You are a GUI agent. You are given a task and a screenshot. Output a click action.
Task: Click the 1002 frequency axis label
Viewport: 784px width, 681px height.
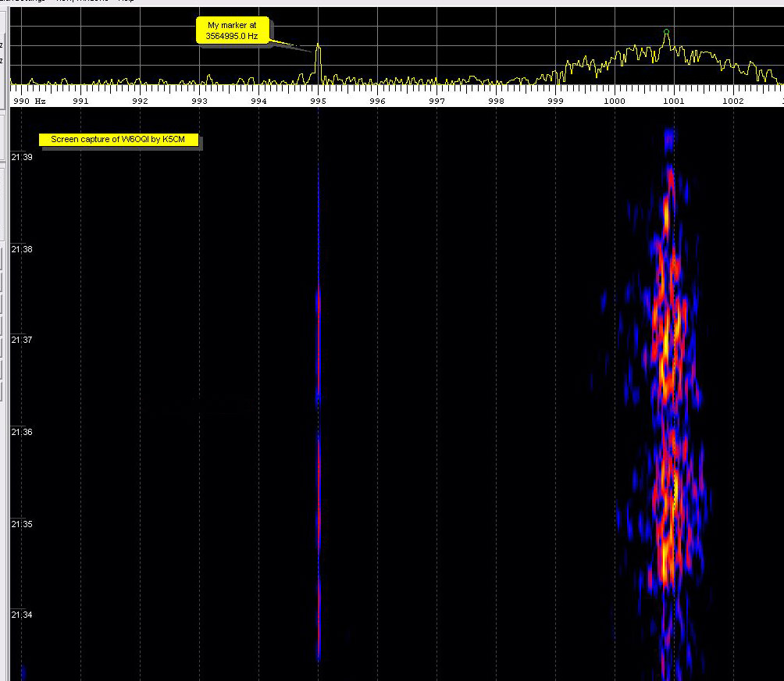point(733,101)
